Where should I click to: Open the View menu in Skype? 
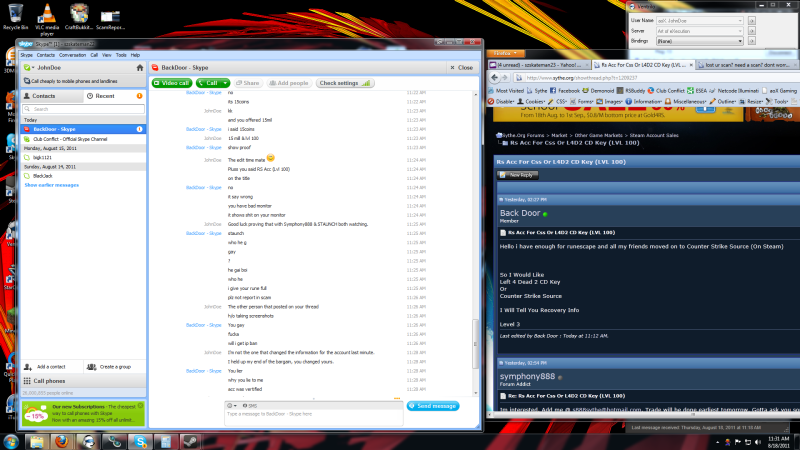[x=106, y=55]
